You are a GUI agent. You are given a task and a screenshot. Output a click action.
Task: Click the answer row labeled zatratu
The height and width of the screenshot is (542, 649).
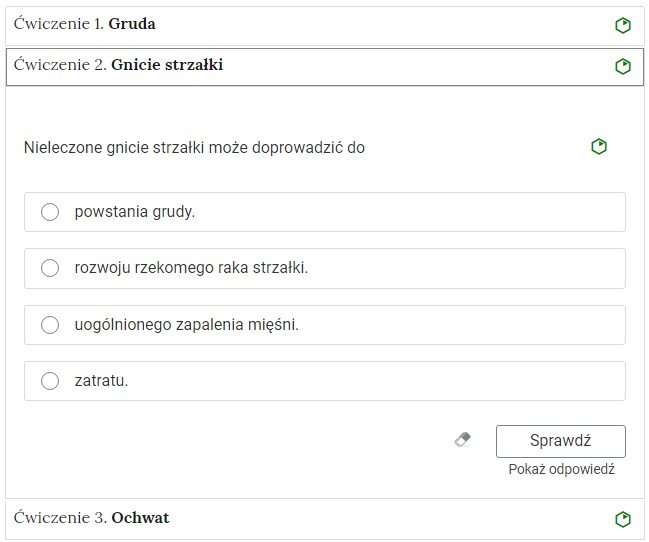pyautogui.click(x=324, y=381)
